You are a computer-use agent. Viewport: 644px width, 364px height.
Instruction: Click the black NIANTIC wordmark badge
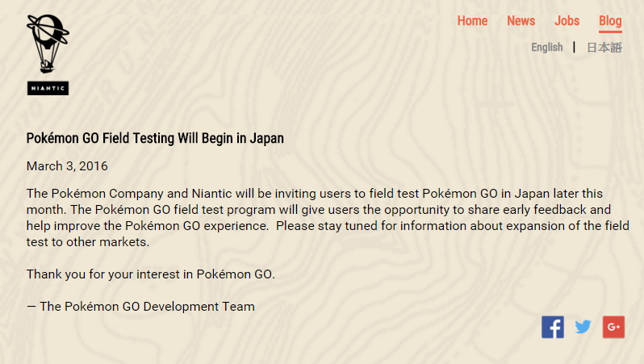click(x=48, y=88)
